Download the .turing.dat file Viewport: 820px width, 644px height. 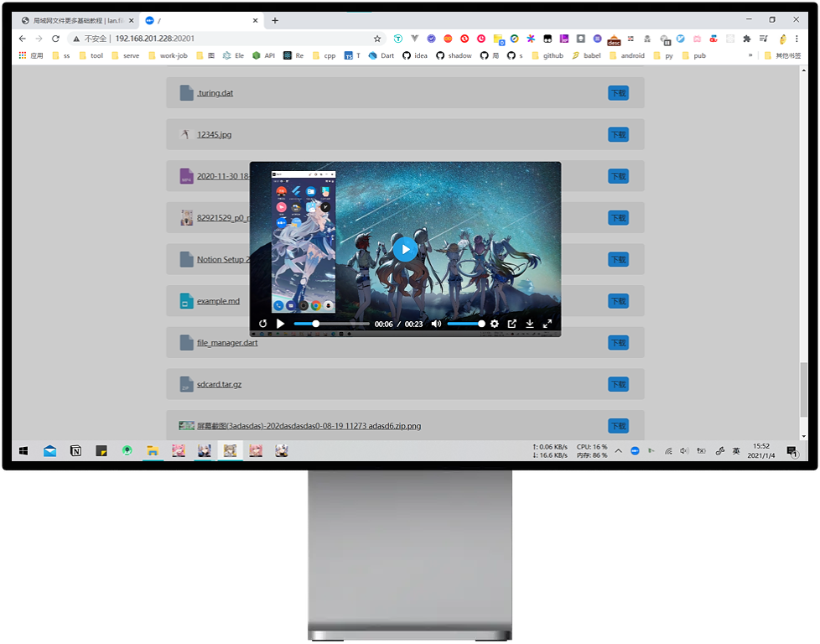(x=618, y=93)
